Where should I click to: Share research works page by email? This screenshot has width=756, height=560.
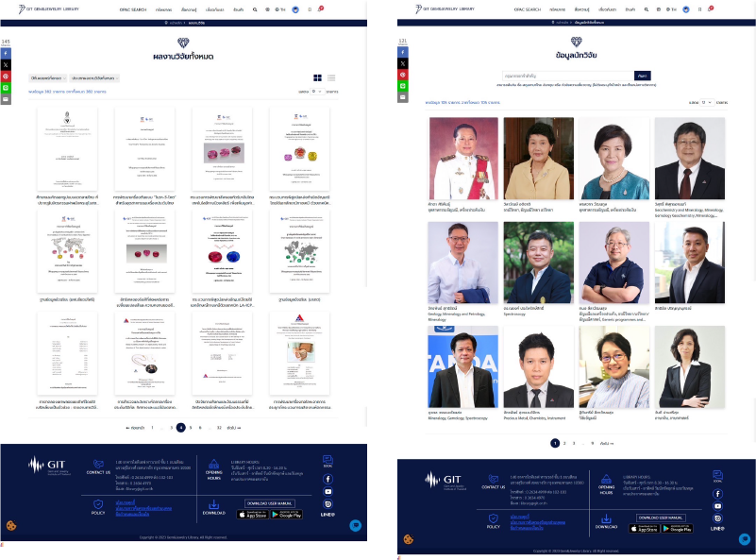click(x=6, y=99)
